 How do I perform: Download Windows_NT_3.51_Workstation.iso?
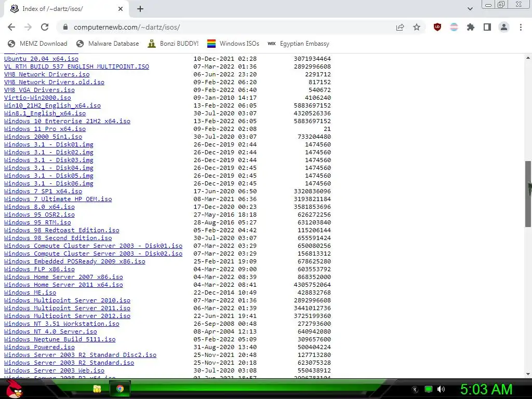pos(62,324)
